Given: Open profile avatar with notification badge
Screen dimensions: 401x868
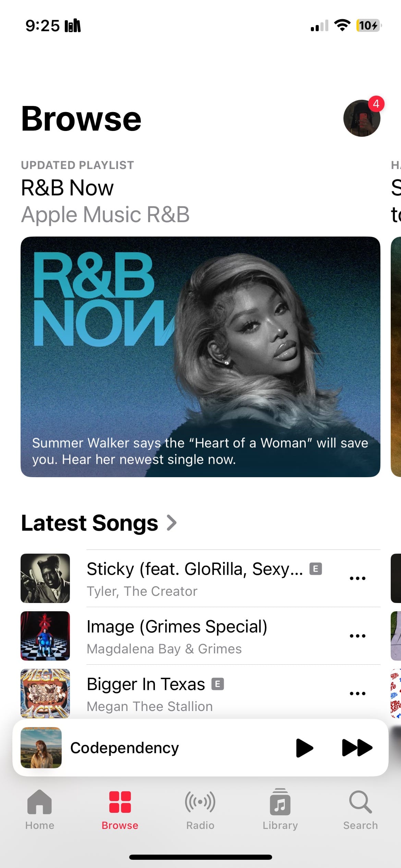Looking at the screenshot, I should (362, 118).
